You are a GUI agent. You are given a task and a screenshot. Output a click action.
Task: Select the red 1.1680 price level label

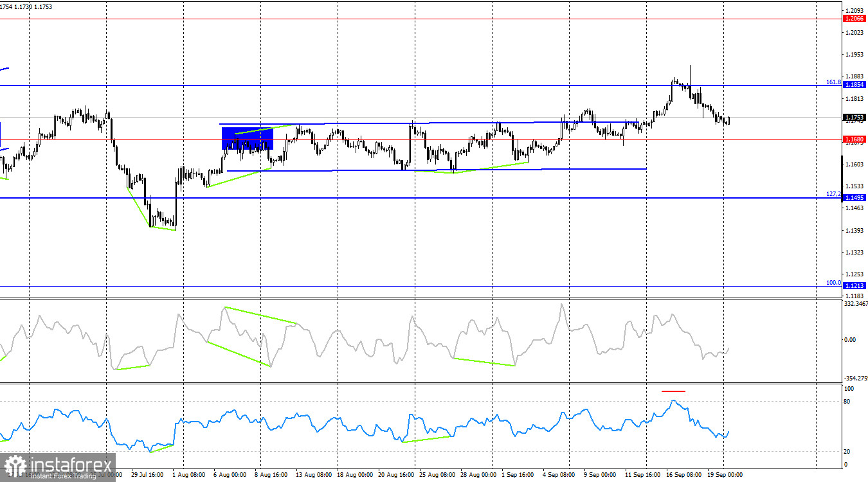click(854, 139)
